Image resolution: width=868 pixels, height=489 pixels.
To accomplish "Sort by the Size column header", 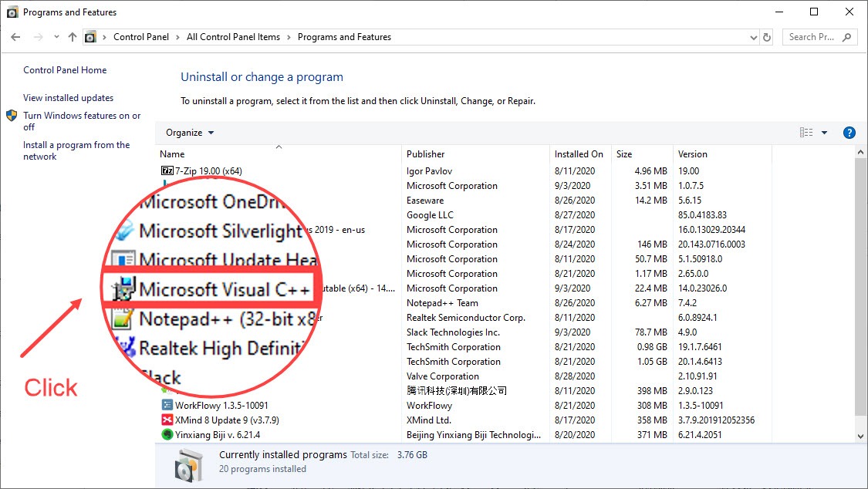I will click(642, 154).
